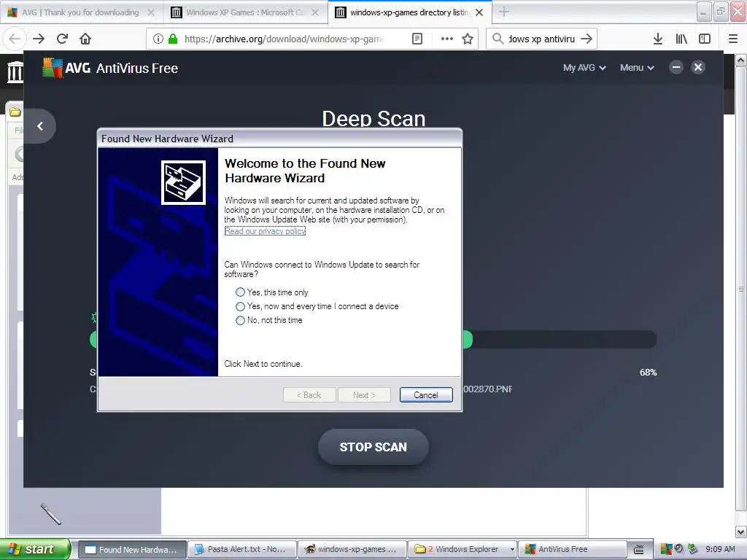Cancel the hardware wizard

[x=426, y=394]
